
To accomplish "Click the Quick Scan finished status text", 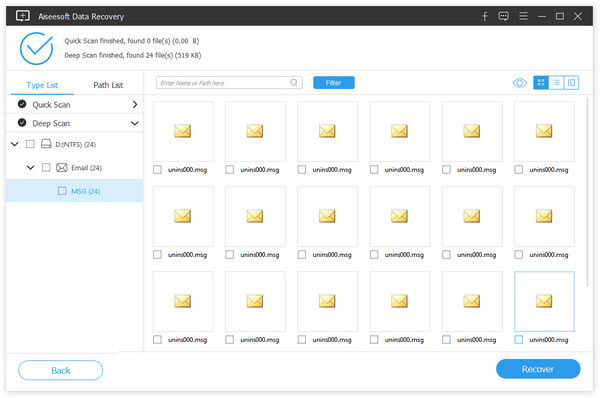I will (x=132, y=41).
